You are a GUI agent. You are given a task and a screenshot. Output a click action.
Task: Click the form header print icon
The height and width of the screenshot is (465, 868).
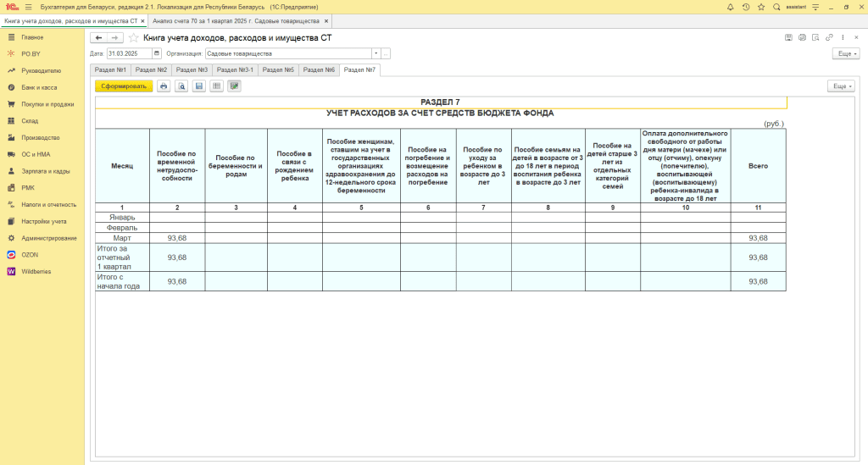[x=802, y=37]
